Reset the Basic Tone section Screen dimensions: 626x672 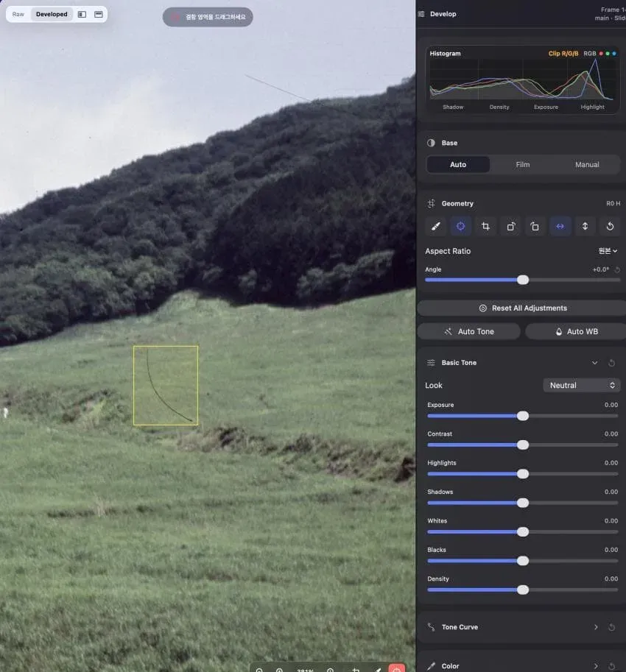pyautogui.click(x=611, y=363)
